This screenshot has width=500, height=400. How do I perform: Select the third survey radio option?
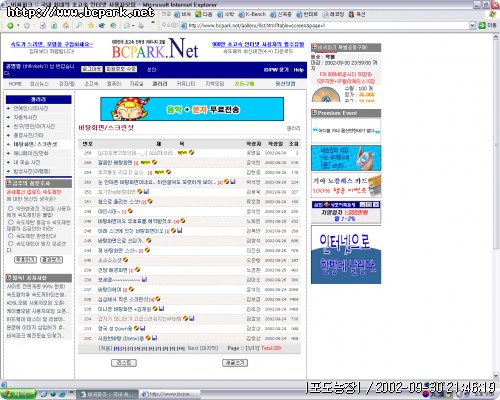(11, 236)
